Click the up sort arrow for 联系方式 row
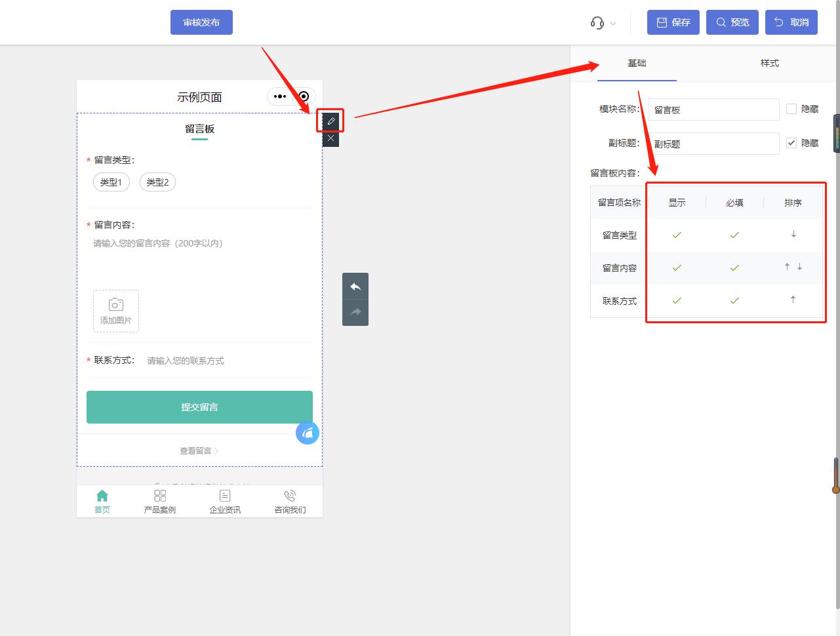 click(793, 299)
